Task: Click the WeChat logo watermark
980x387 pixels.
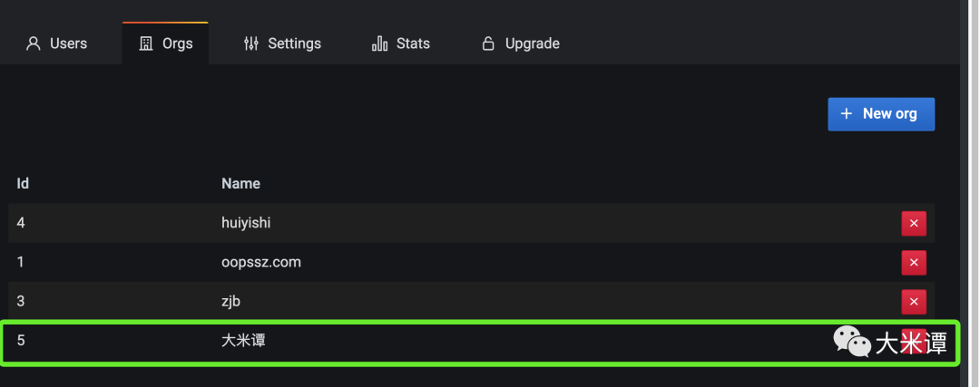Action: pyautogui.click(x=852, y=342)
